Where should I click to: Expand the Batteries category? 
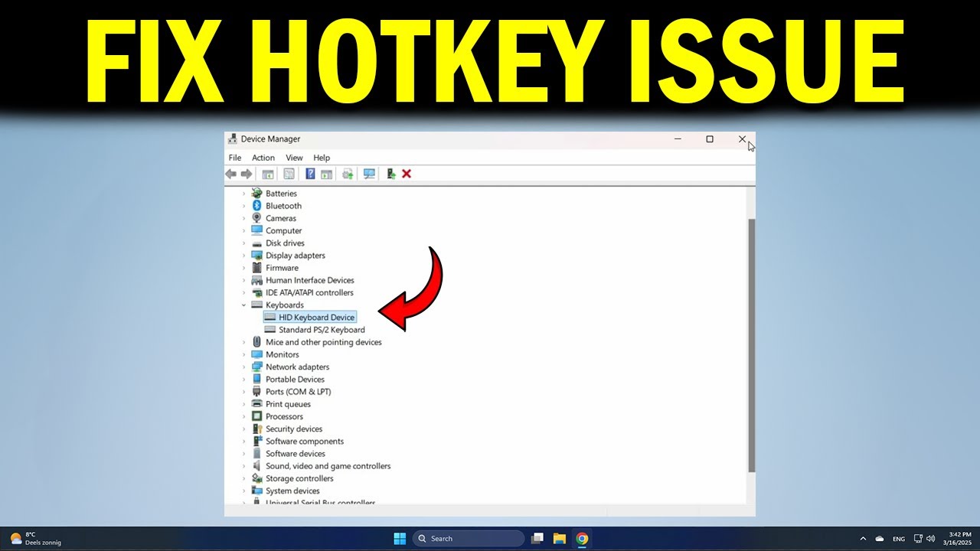pyautogui.click(x=244, y=194)
